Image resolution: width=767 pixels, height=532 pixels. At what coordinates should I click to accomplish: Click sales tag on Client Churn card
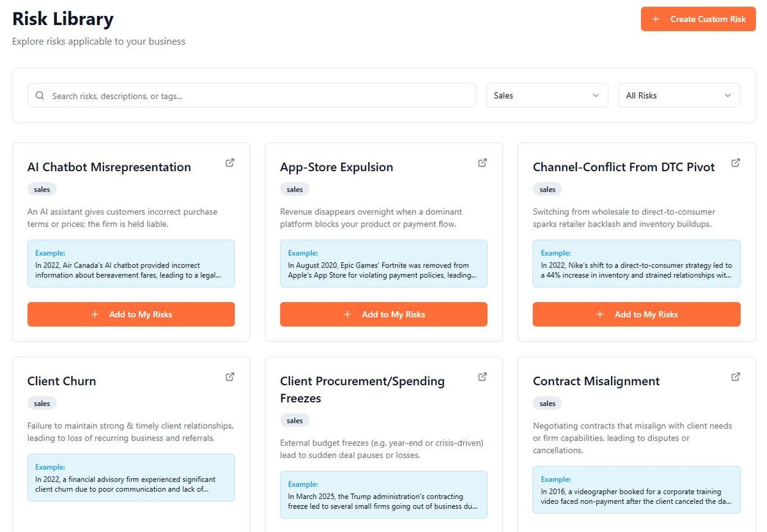point(42,404)
